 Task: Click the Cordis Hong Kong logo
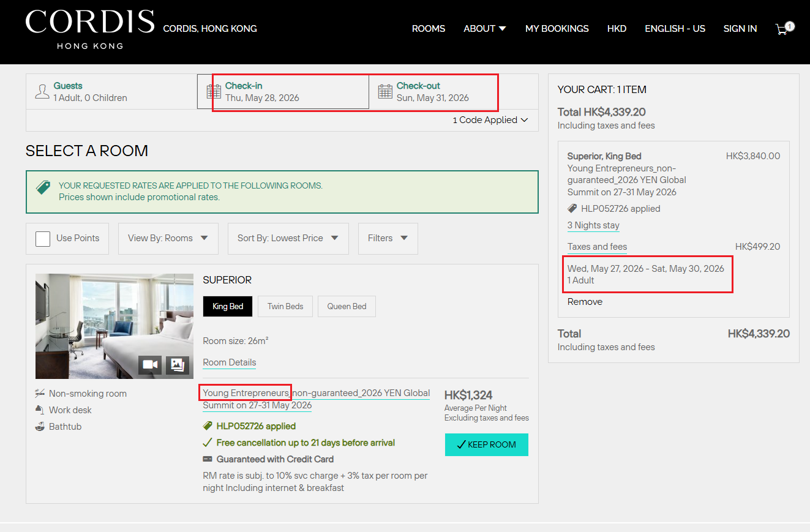(x=89, y=29)
